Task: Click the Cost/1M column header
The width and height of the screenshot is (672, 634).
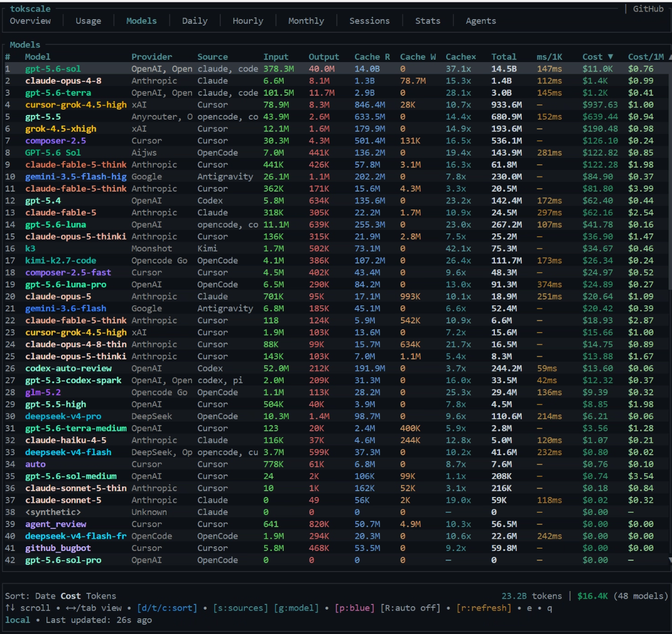Action: [646, 56]
